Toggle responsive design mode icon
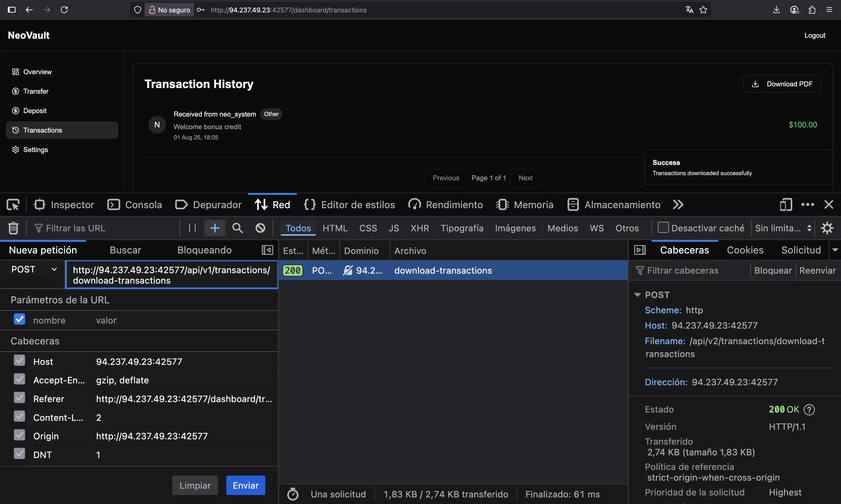 click(786, 205)
